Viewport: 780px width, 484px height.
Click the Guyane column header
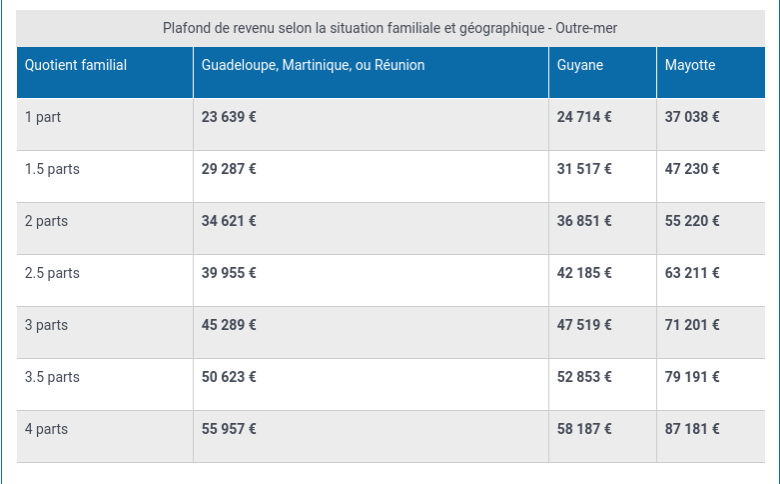click(602, 73)
